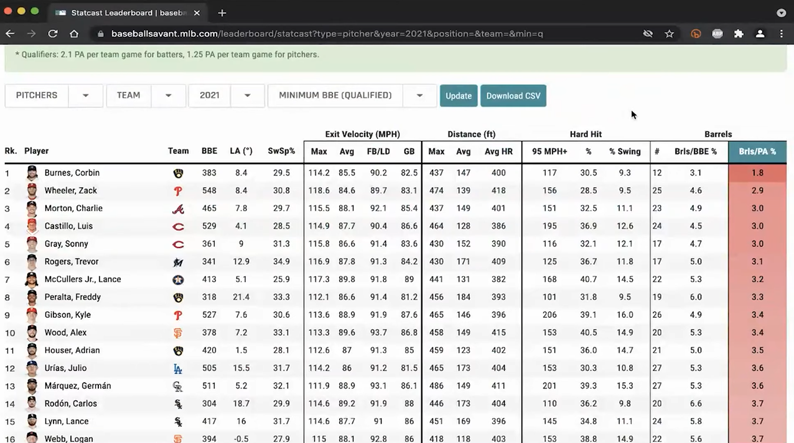Open Peralta, Freddy player link
794x443 pixels.
click(72, 297)
